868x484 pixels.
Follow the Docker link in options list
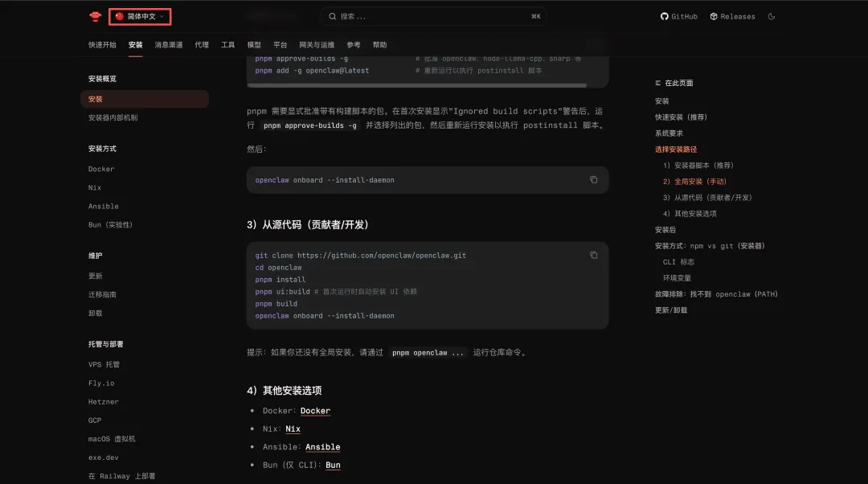click(x=316, y=411)
